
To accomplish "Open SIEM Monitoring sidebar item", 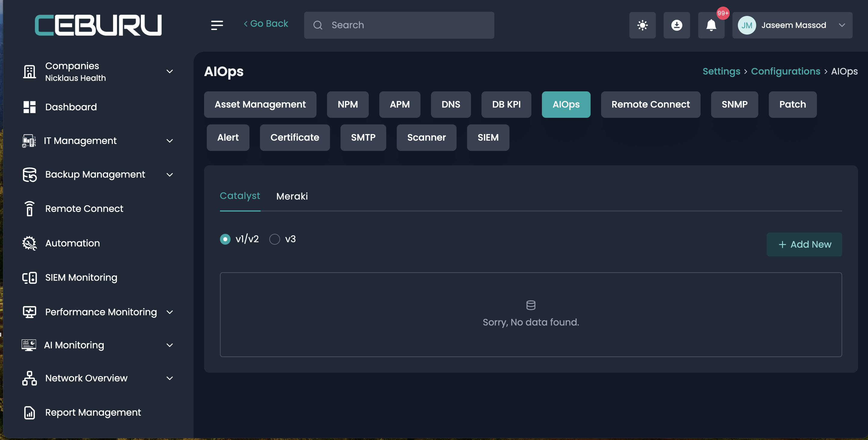I will coord(81,277).
